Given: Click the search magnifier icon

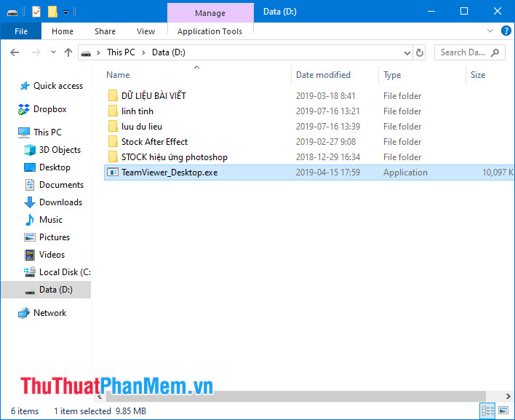Looking at the screenshot, I should [495, 52].
